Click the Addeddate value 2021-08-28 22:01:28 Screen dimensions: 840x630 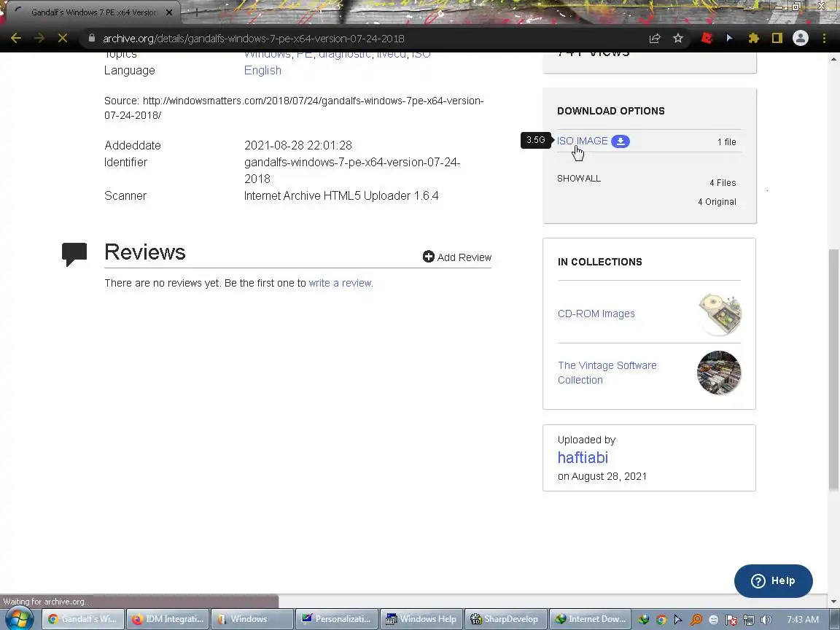coord(297,145)
